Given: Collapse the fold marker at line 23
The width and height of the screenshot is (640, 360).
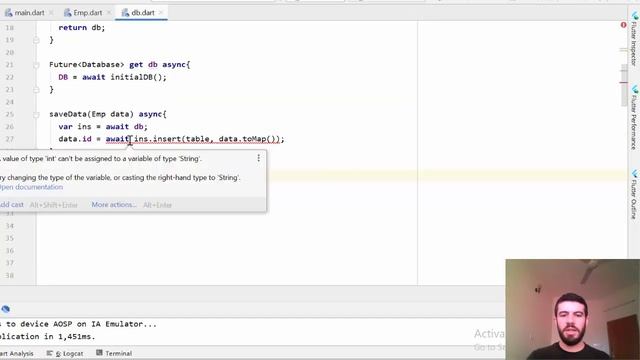Looking at the screenshot, I should pos(36,89).
